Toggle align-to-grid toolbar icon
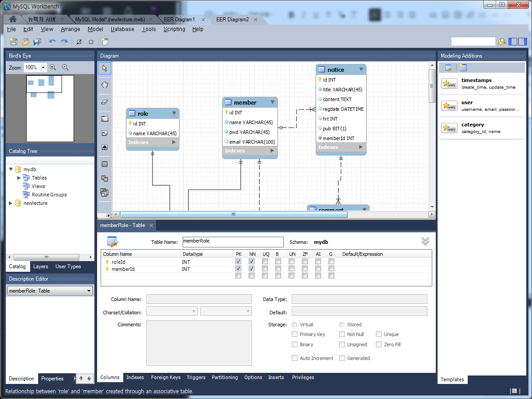Screen dimensions: 532x399 pyautogui.click(x=91, y=42)
